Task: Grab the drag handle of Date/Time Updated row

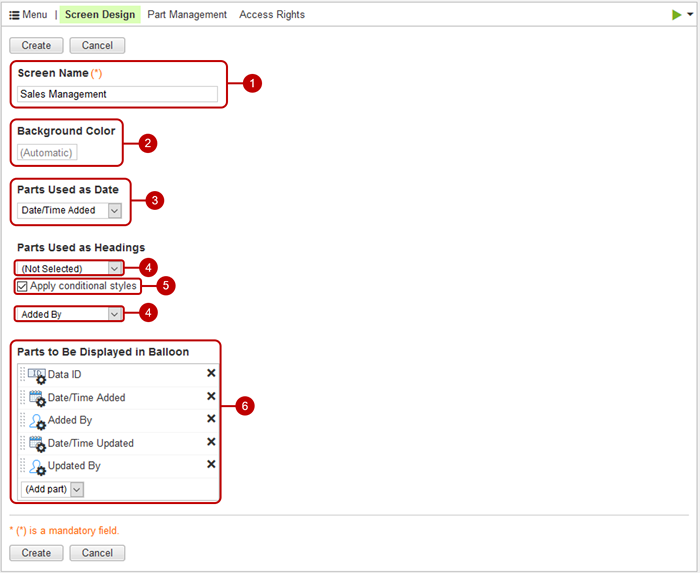Action: [23, 443]
